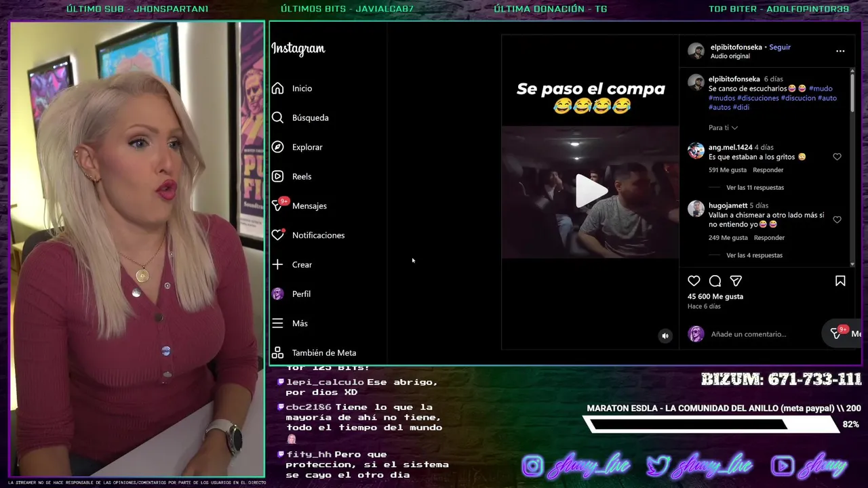Screen dimensions: 868x488
Task: Select Notificaciones menu label
Action: tap(319, 235)
